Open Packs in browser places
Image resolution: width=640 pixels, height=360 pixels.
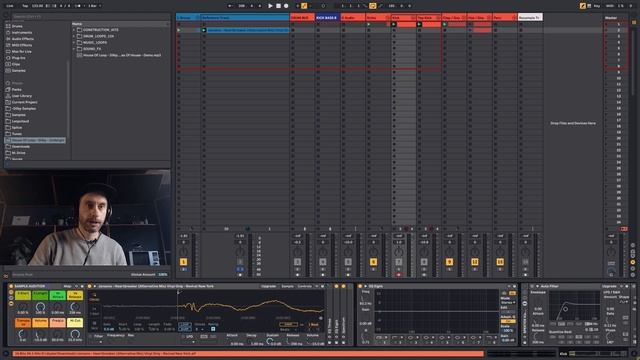17,89
